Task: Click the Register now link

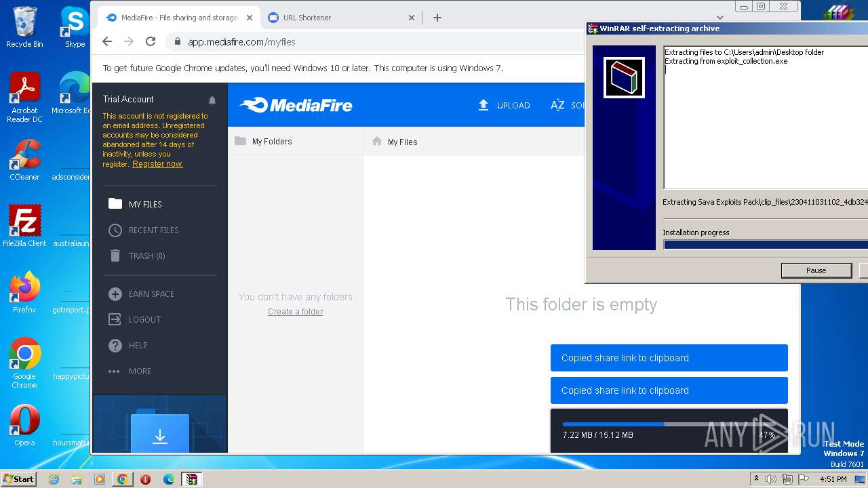Action: pos(157,164)
